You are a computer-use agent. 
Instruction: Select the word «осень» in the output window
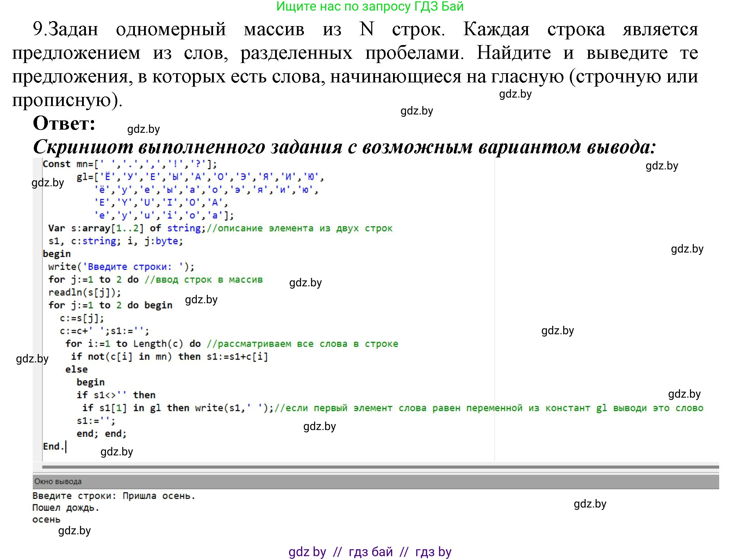coord(46,519)
